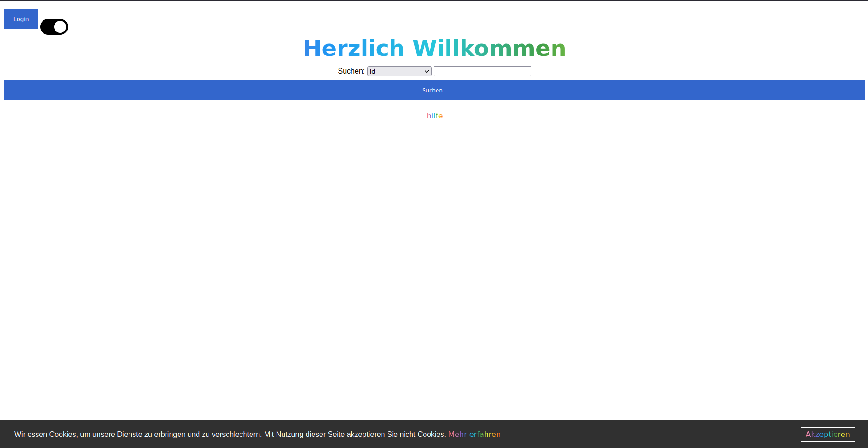Choose a search attribute from the dropdown
The height and width of the screenshot is (448, 868).
399,71
